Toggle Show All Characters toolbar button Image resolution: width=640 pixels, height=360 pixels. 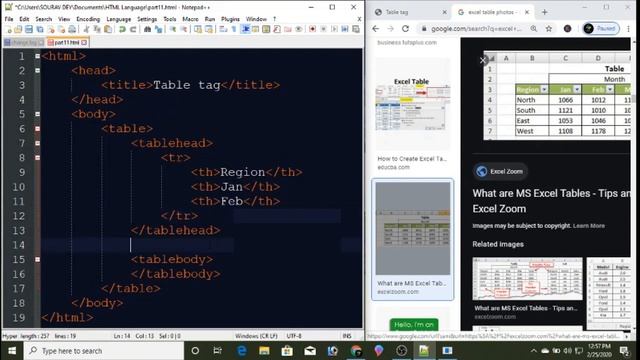tap(234, 29)
